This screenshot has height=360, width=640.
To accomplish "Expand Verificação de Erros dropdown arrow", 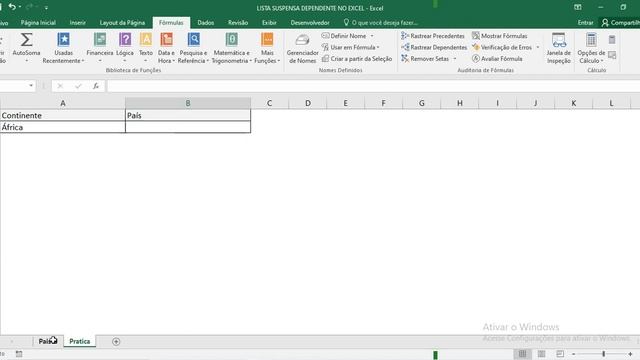I will point(538,47).
